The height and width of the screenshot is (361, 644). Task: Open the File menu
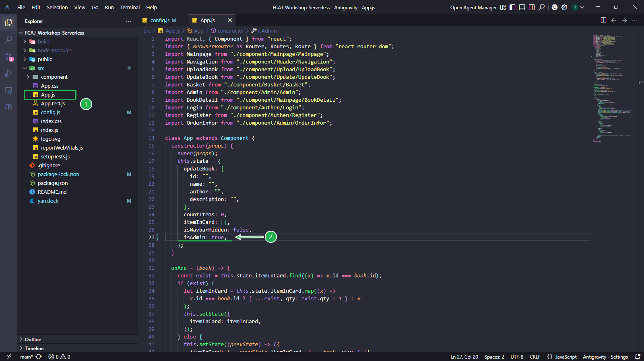(21, 7)
